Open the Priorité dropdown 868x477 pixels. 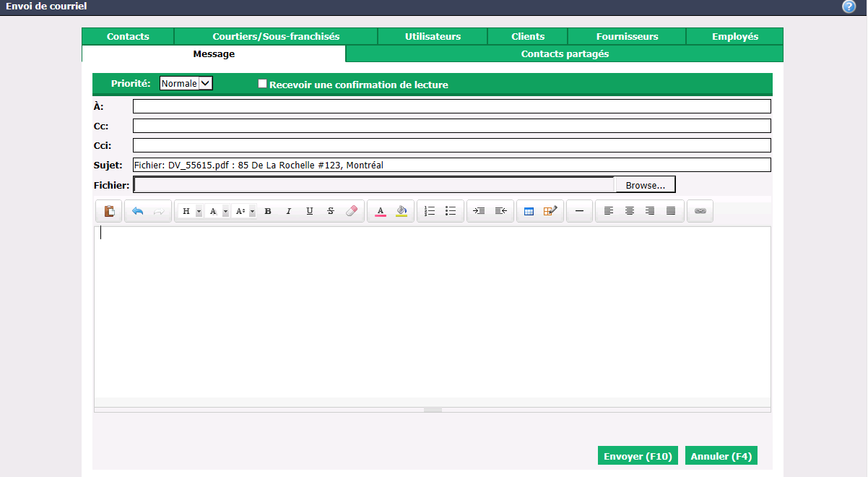pyautogui.click(x=186, y=84)
